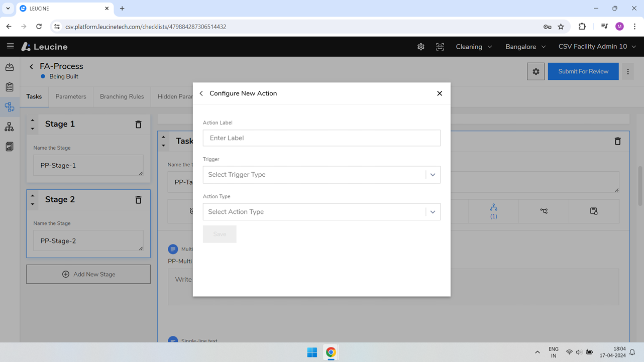Click the Actions icon showing (1) on the task
The image size is (644, 362).
493,211
